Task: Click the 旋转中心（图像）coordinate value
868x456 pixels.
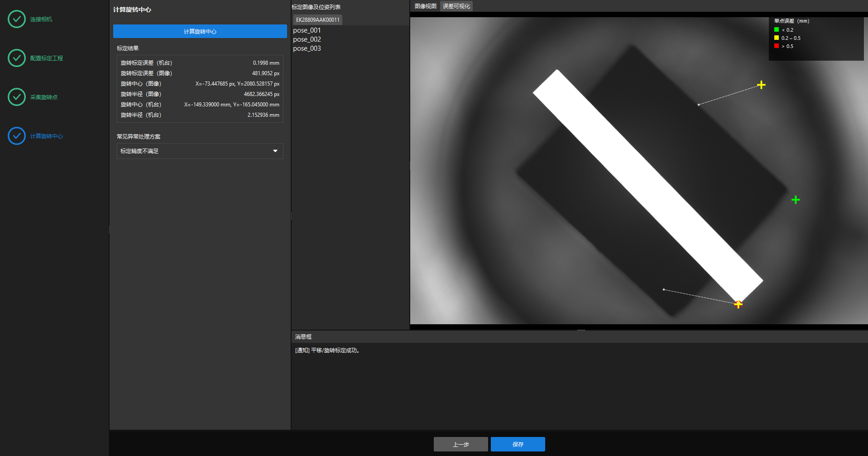Action: [x=238, y=84]
